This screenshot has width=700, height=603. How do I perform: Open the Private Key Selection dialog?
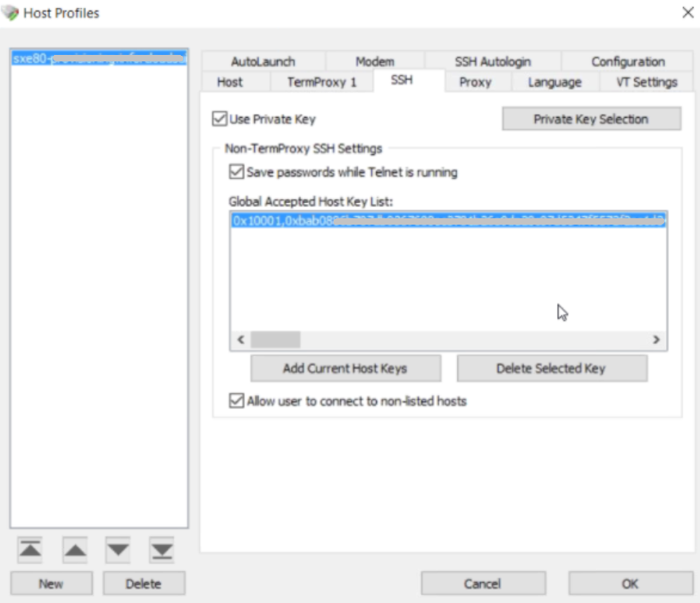click(x=591, y=118)
